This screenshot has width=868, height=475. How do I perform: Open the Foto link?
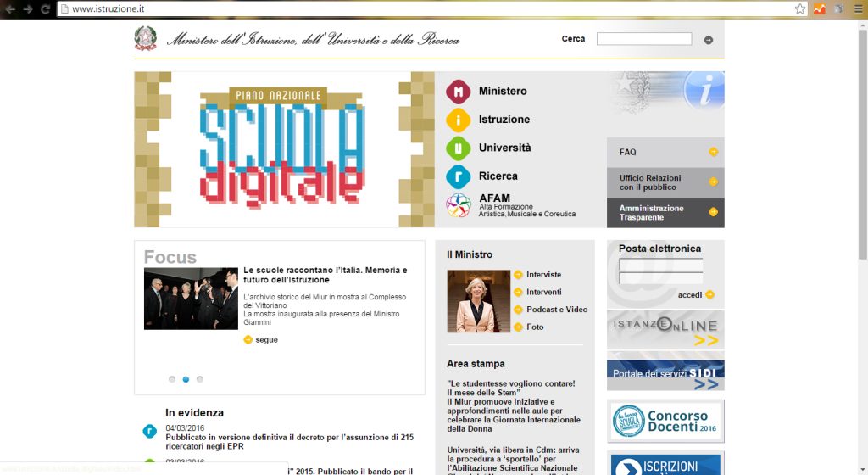[x=535, y=327]
